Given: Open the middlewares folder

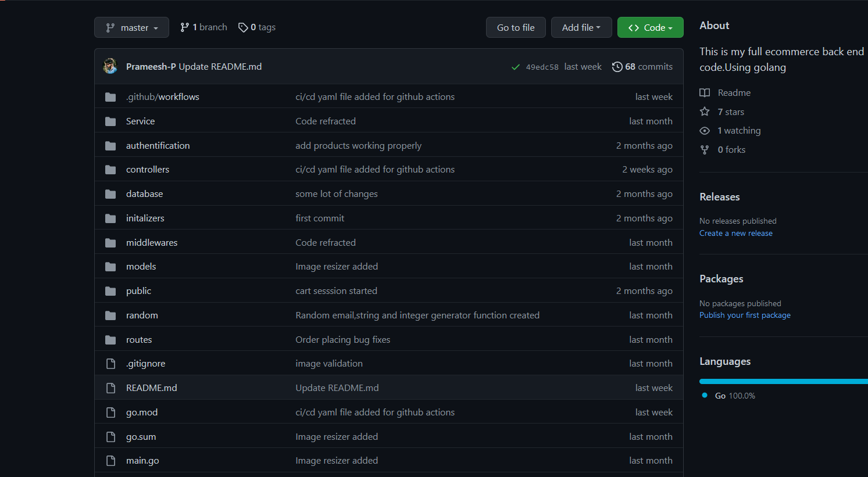Looking at the screenshot, I should pyautogui.click(x=152, y=243).
